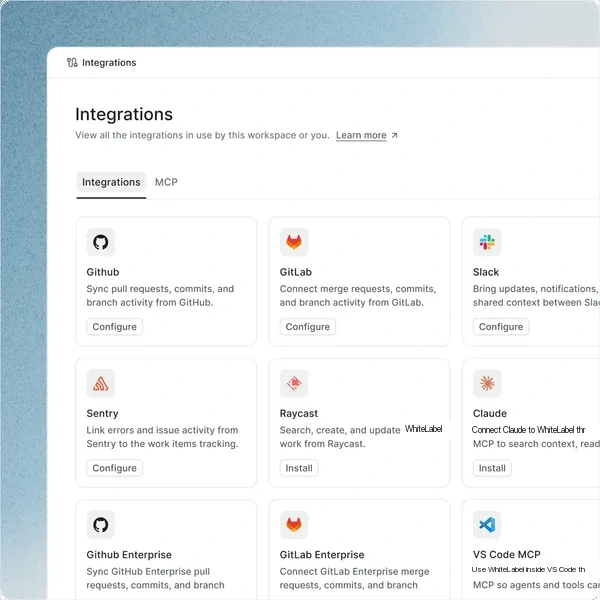Switch to the MCP tab
The image size is (600, 600).
tap(166, 182)
